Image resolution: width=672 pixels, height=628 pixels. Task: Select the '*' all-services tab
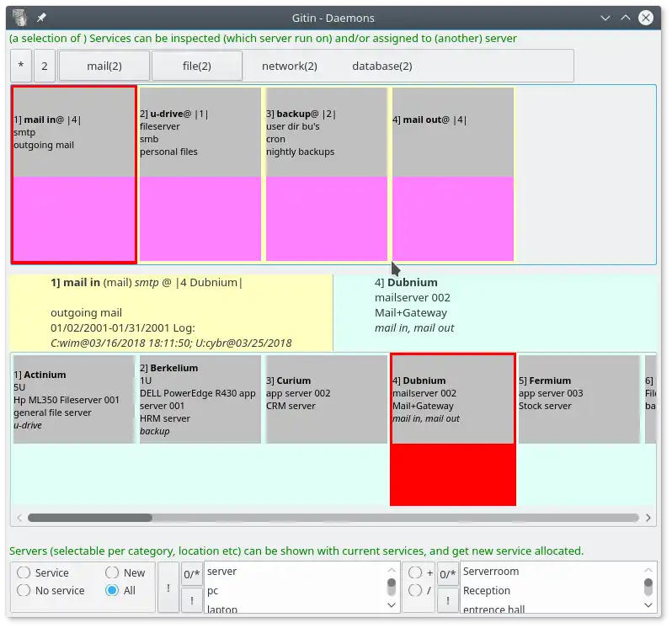coord(21,66)
